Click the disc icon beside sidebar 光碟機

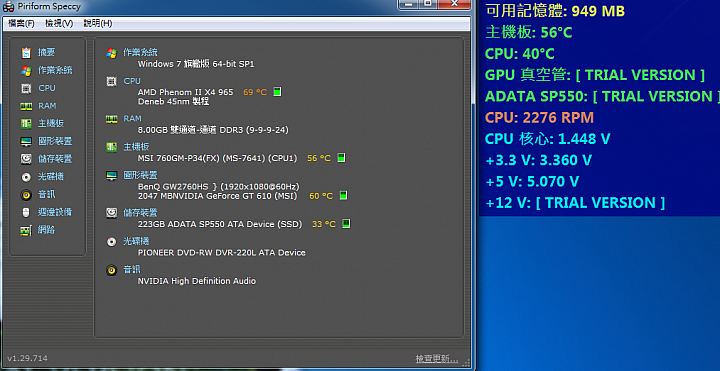pyautogui.click(x=26, y=177)
